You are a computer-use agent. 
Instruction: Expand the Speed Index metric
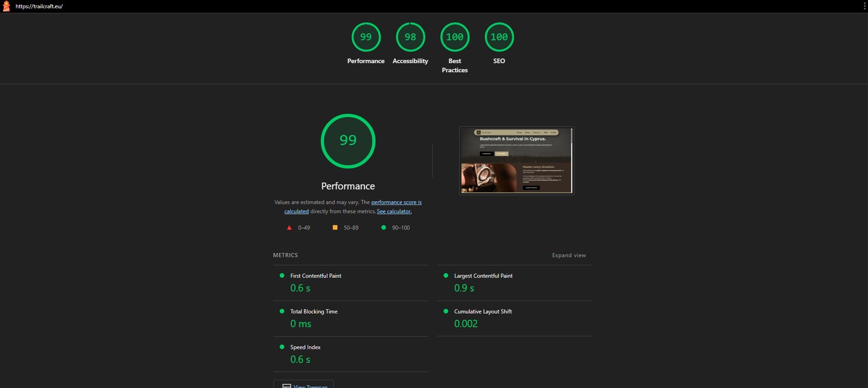[351, 354]
